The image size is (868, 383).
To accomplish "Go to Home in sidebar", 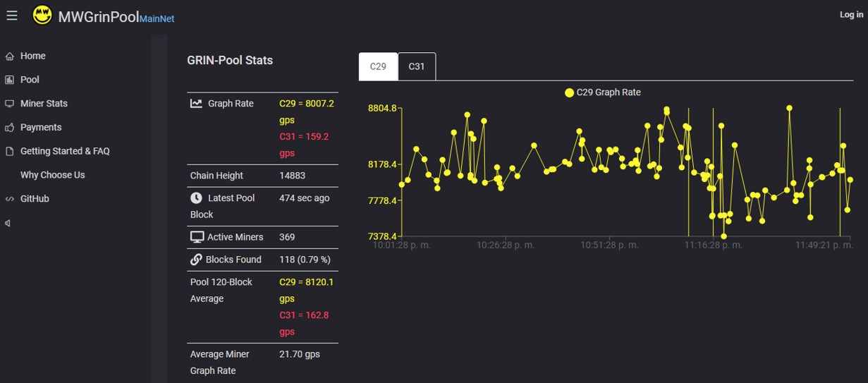I will (33, 56).
